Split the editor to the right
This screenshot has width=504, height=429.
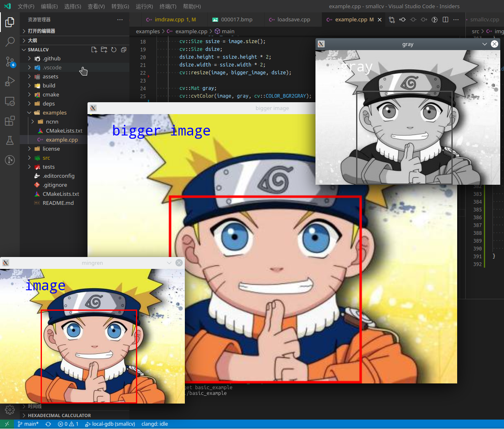(x=445, y=20)
